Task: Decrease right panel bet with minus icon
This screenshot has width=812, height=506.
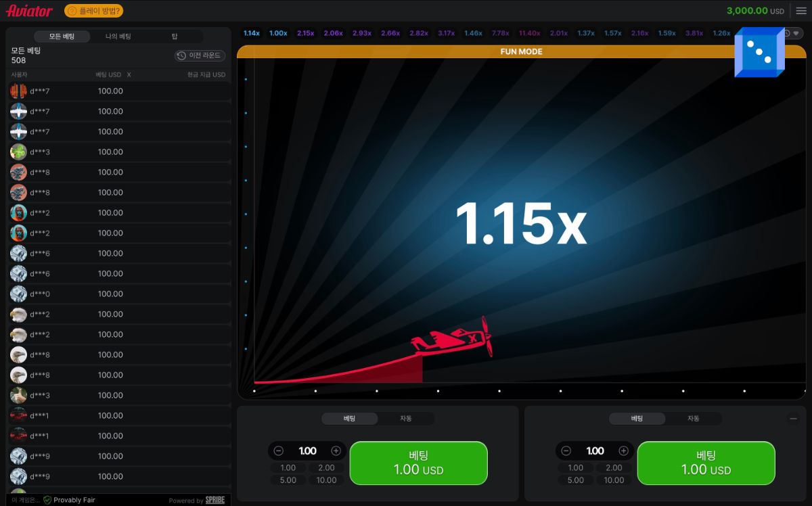Action: coord(566,451)
